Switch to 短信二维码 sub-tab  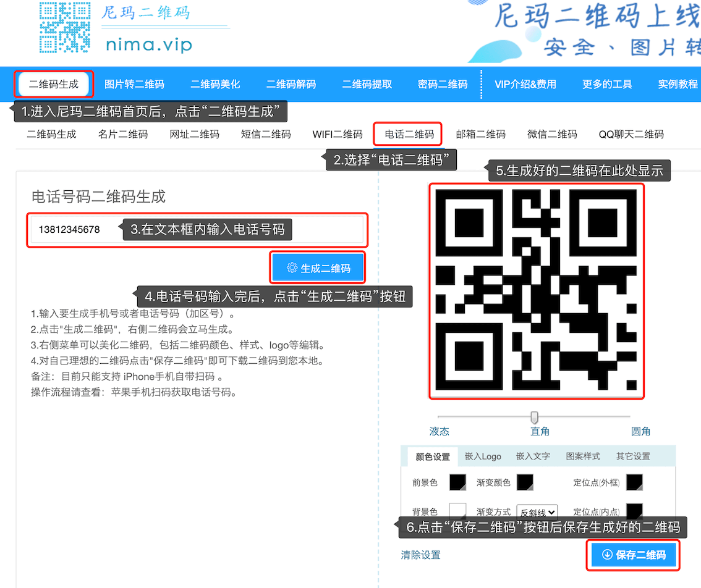point(266,134)
